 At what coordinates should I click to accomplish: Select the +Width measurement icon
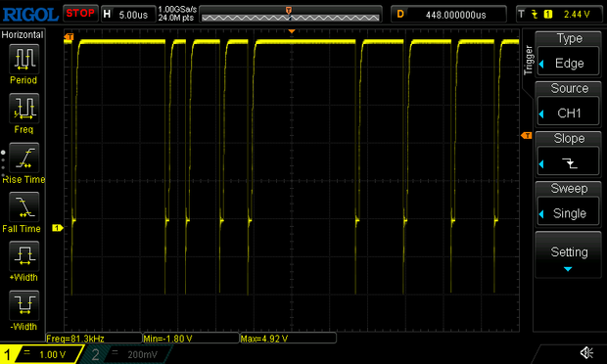(x=24, y=256)
